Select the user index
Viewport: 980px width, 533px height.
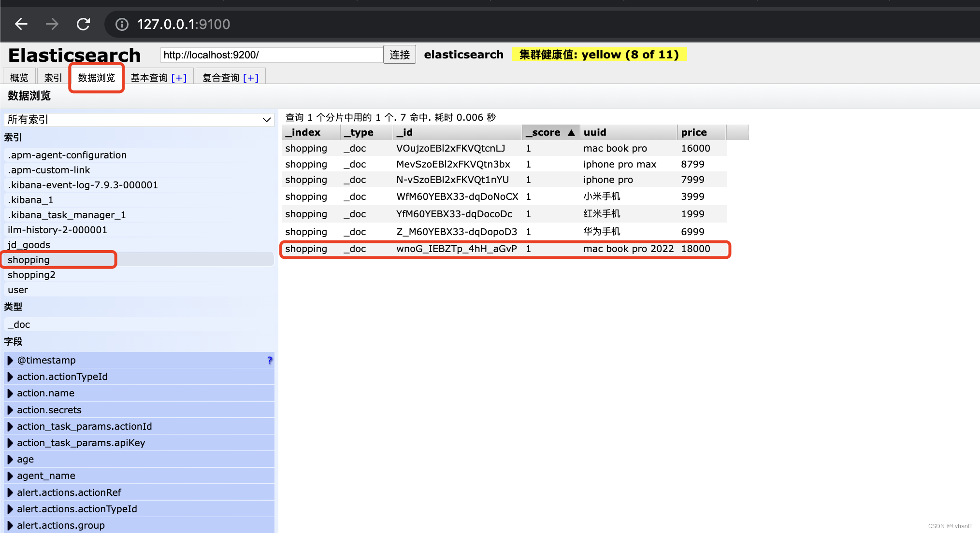coord(139,290)
